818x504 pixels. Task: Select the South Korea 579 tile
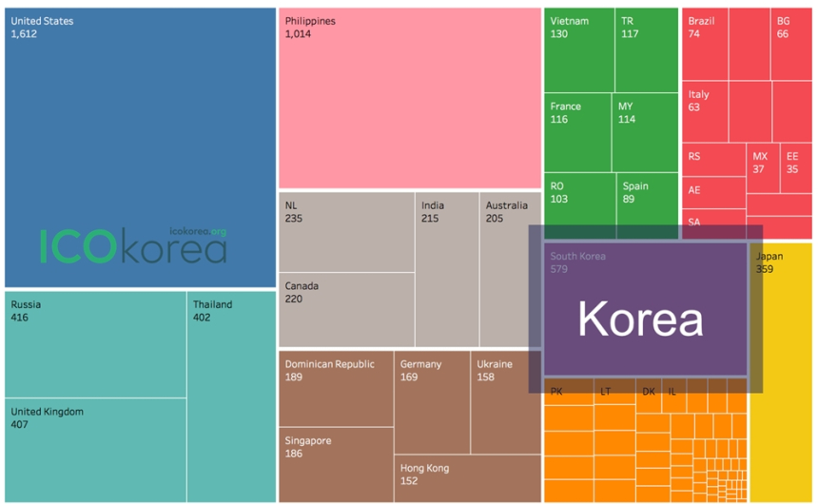(x=646, y=309)
